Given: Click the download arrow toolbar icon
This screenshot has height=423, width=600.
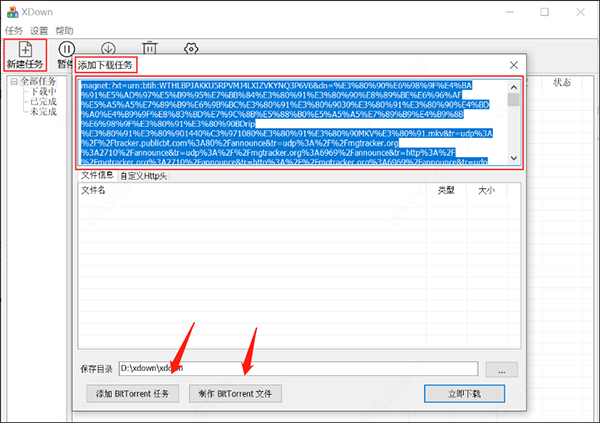Looking at the screenshot, I should (108, 49).
